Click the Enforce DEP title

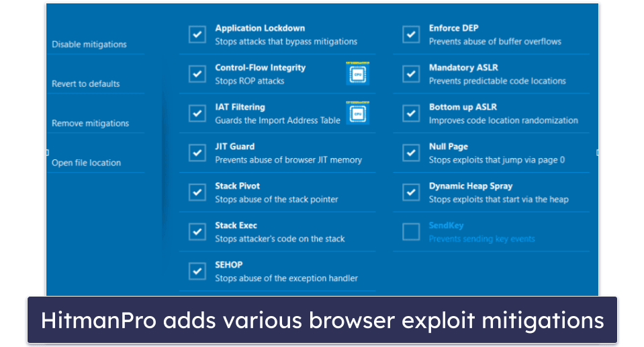tap(453, 28)
